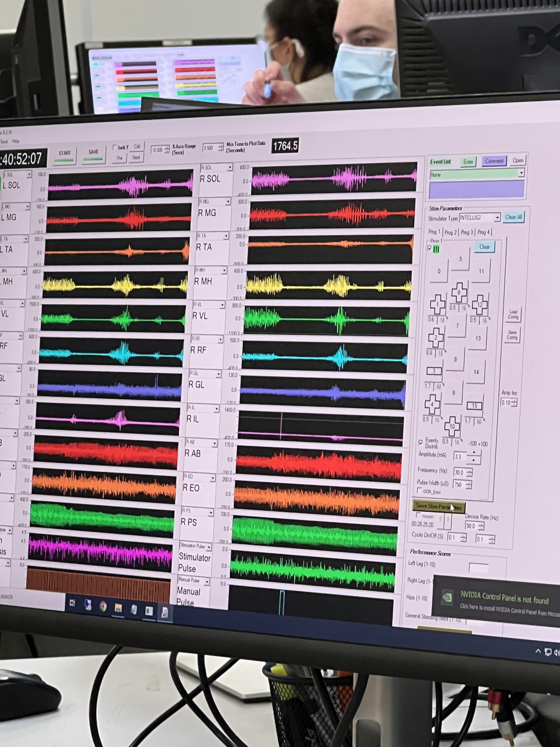Switch to the Prog 3 tab
The width and height of the screenshot is (560, 747).
click(467, 232)
